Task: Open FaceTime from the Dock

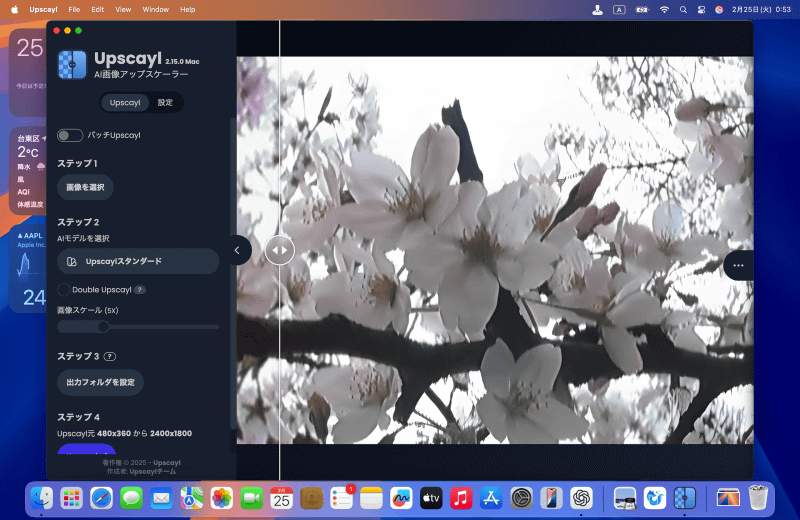Action: pyautogui.click(x=252, y=498)
